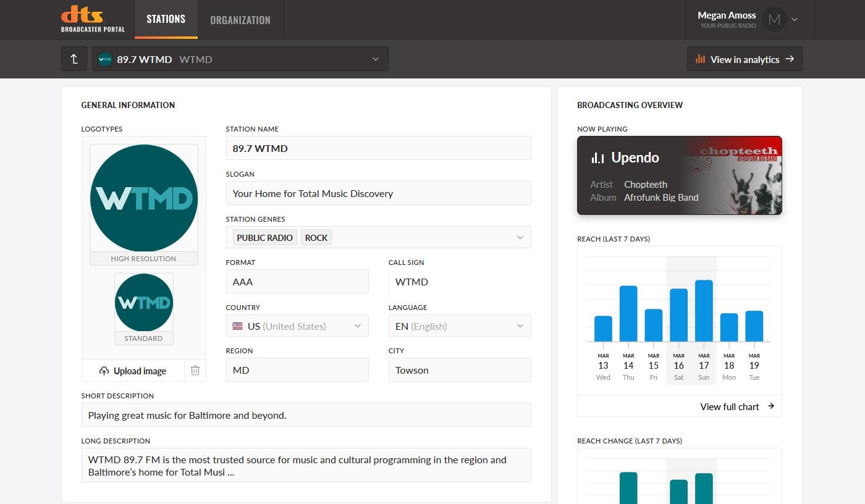865x504 pixels.
Task: Click the standard WTMD logo thumbnail
Action: 144,303
